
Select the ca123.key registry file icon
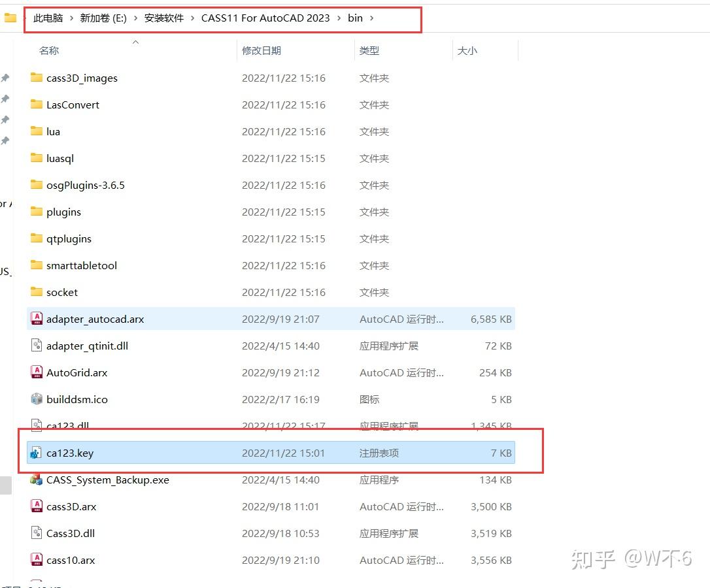(x=37, y=453)
